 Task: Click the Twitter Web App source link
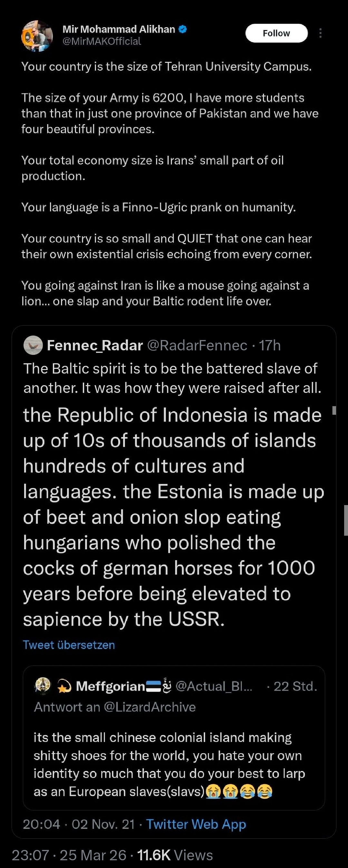[196, 824]
